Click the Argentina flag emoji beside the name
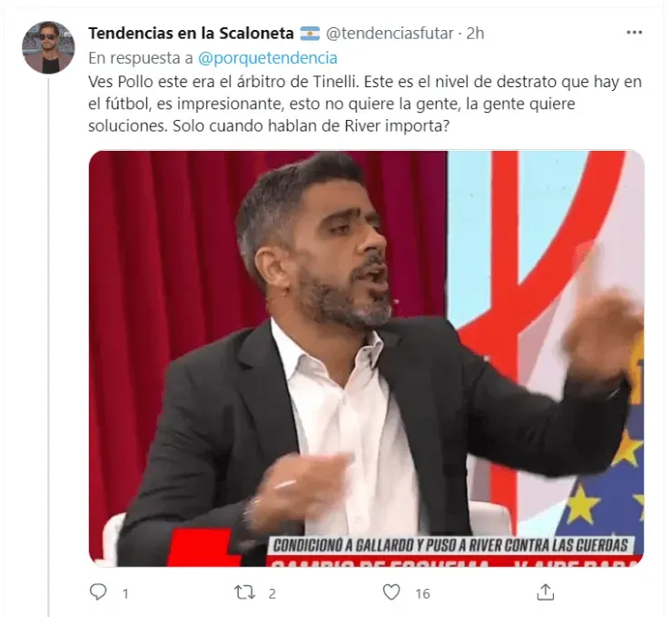 [x=310, y=34]
